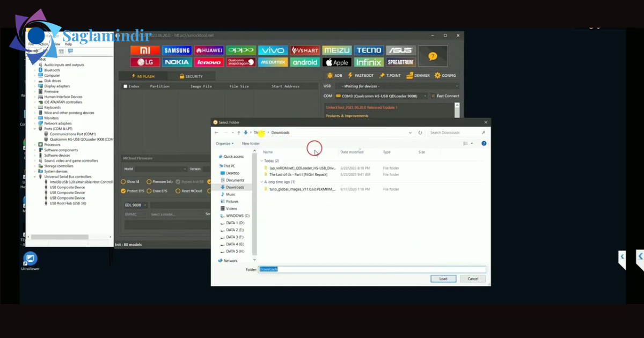Viewport: 644px width, 338px height.
Task: Open the USB waiting for devices dropdown
Action: pyautogui.click(x=397, y=86)
